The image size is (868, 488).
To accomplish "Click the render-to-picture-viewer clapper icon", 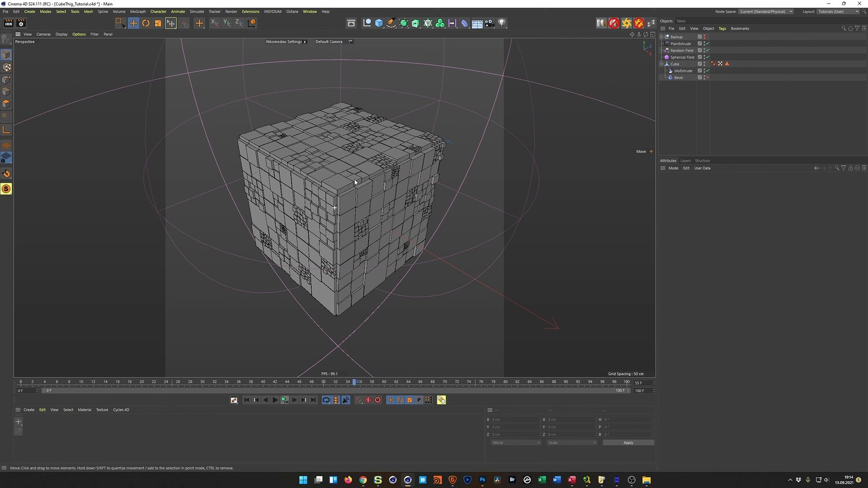I will 9,23.
